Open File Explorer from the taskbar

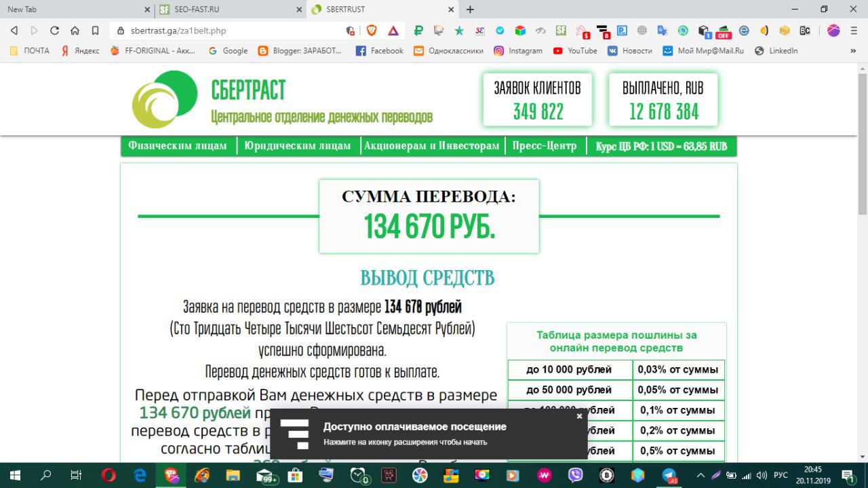pyautogui.click(x=233, y=476)
